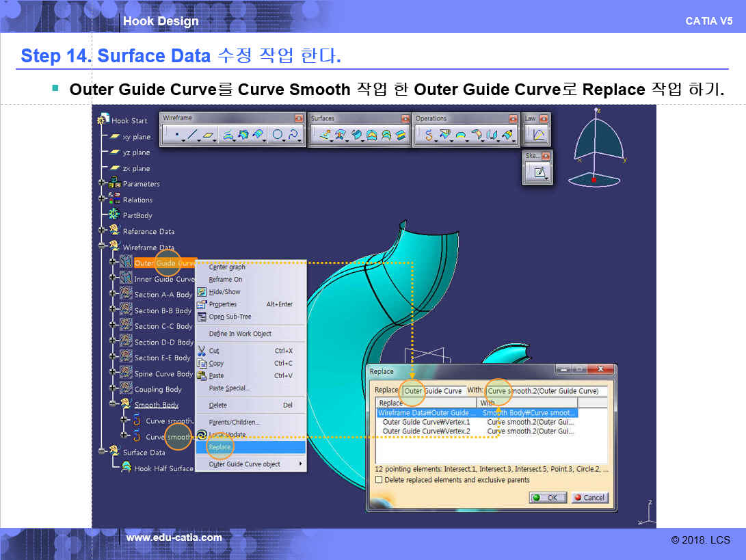Expand the Section A-A Body tree node
Image resolution: width=746 pixels, height=560 pixels.
click(114, 294)
